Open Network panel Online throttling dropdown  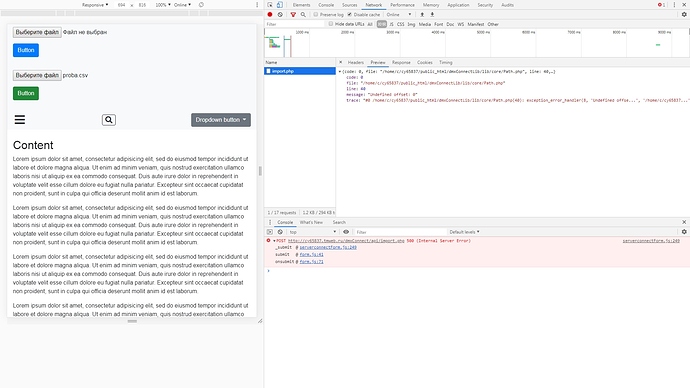pos(399,15)
